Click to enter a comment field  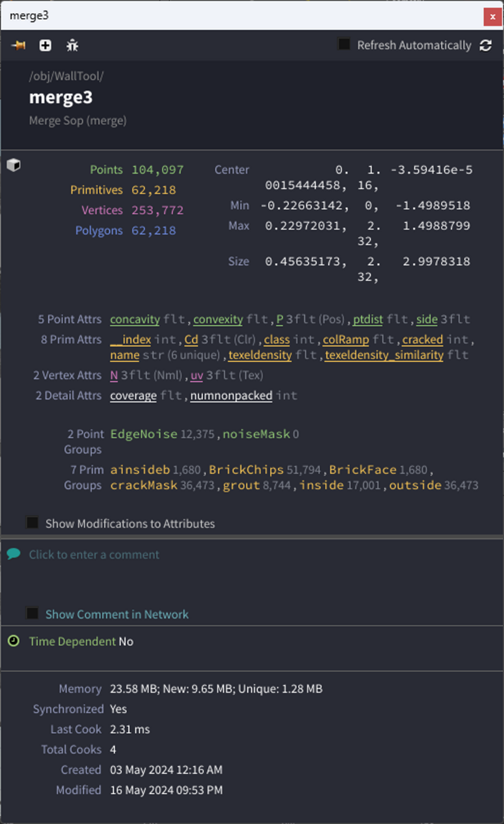(94, 554)
